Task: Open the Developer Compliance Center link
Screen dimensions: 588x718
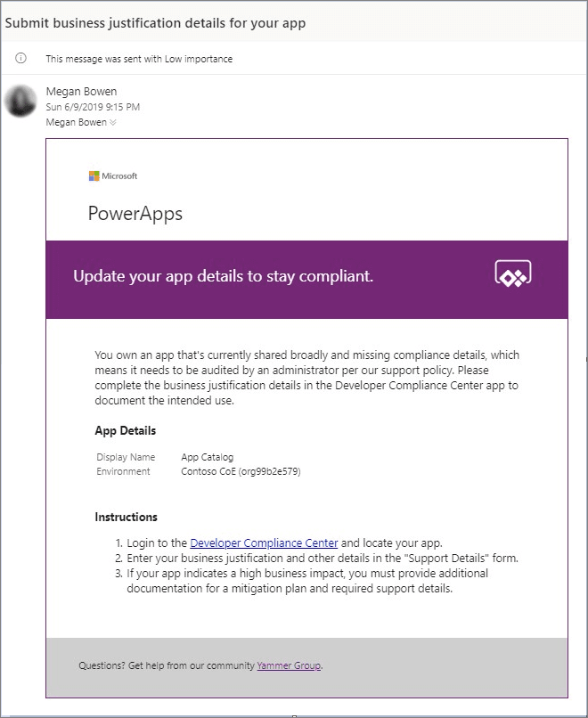Action: coord(264,543)
